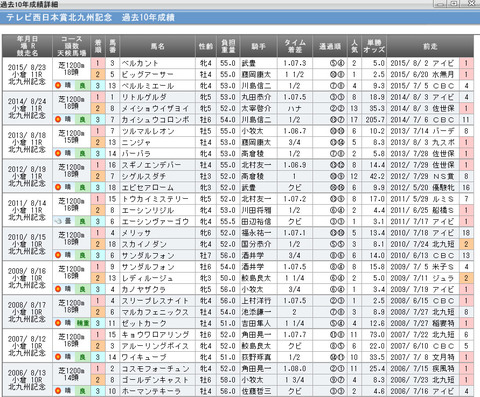Viewport: 480px width, 397px height.
Task: Click the コース 頭数 天候馬場 header
Action: click(71, 46)
